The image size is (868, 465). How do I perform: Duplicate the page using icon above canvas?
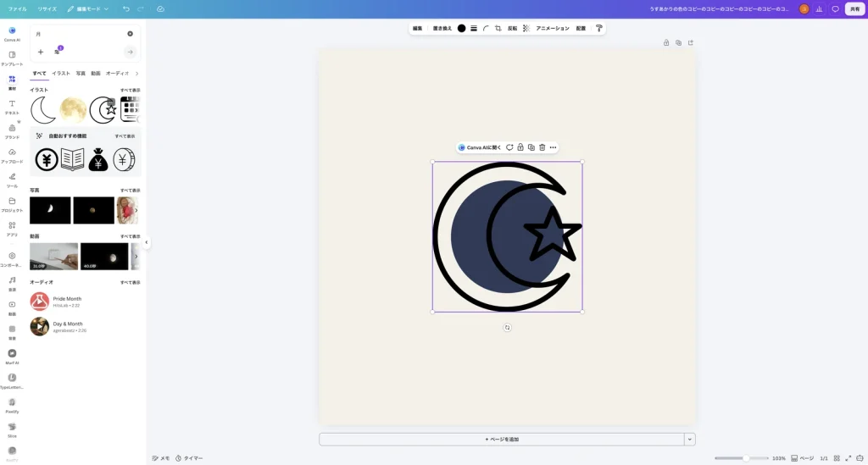[x=678, y=42]
